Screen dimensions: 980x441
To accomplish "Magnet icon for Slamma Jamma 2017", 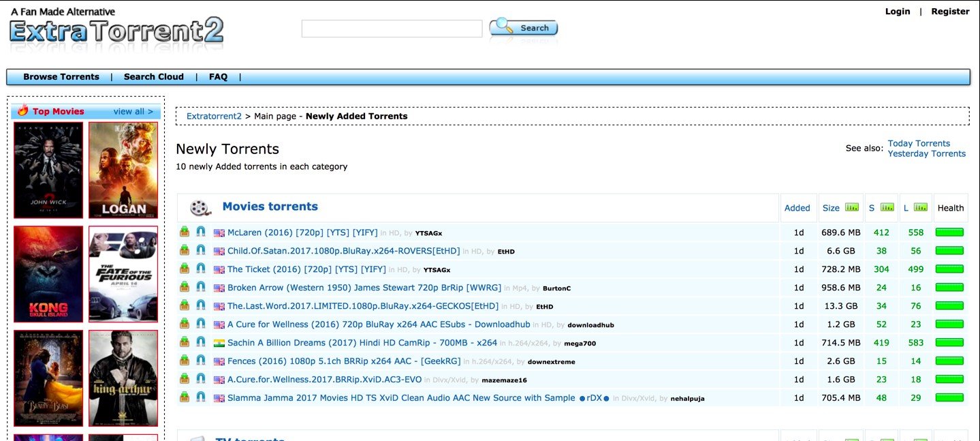I will (201, 397).
